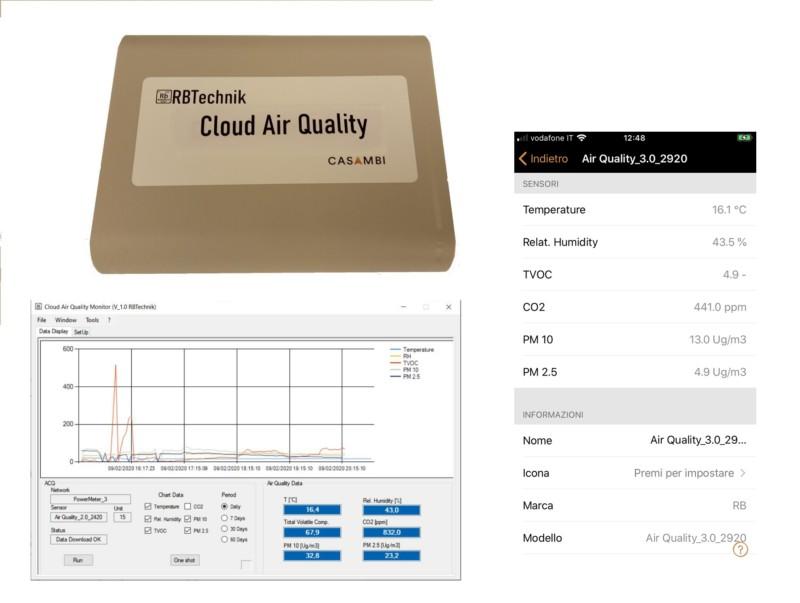Screen dimensions: 800x603
Task: Open the ? help menu in the menu bar
Action: point(109,320)
